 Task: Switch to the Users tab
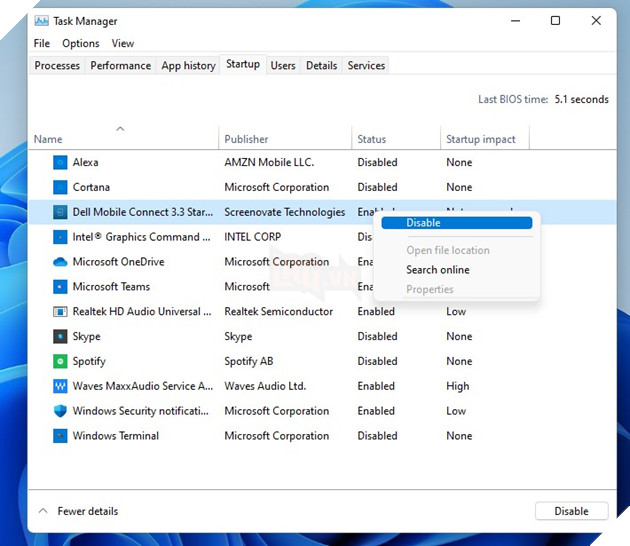(x=283, y=65)
